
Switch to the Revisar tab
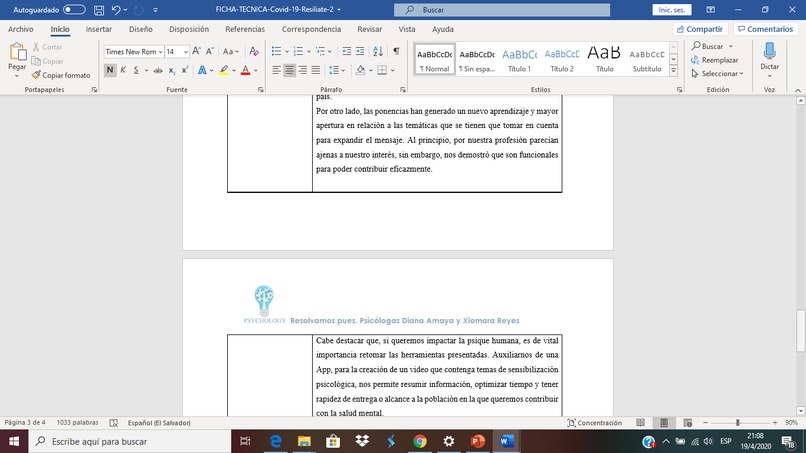pos(370,29)
